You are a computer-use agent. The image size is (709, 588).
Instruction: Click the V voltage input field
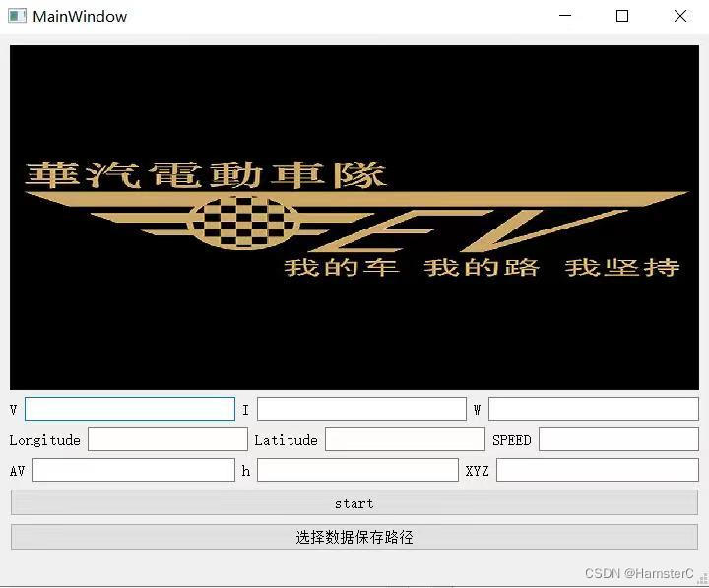click(130, 409)
